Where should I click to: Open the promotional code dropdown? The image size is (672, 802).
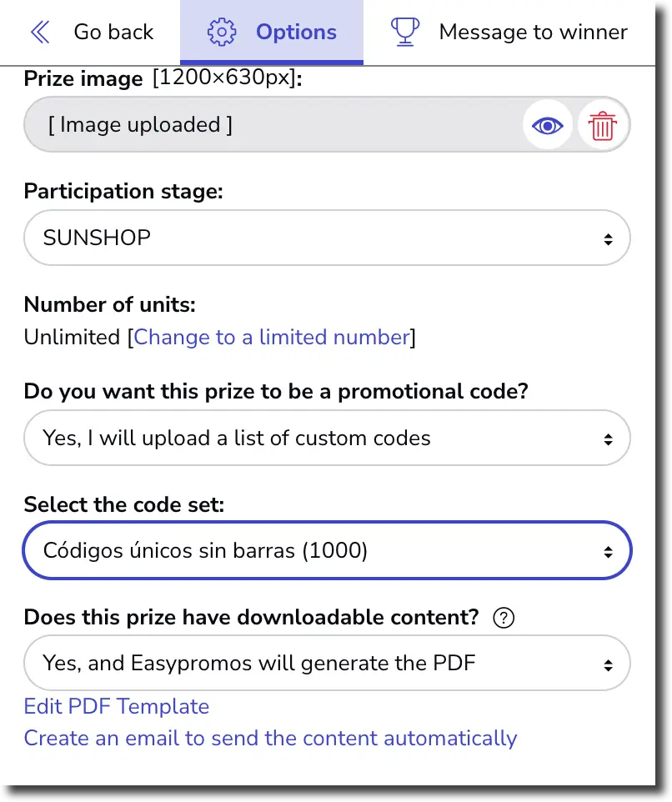point(327,438)
